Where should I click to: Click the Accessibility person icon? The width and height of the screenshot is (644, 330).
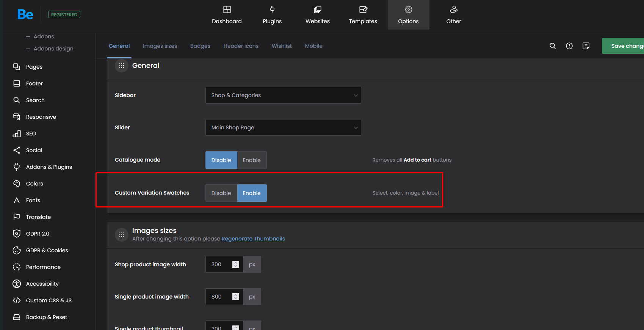(x=17, y=284)
